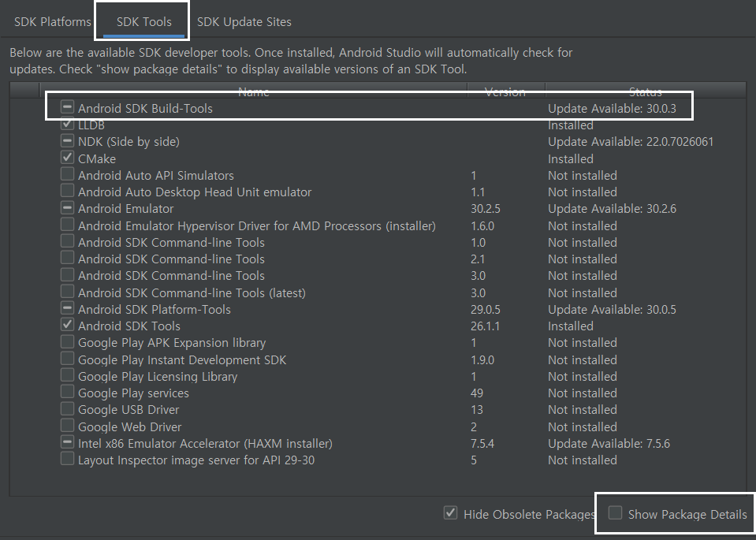
Task: Open the SDK Update Sites tab
Action: (244, 22)
